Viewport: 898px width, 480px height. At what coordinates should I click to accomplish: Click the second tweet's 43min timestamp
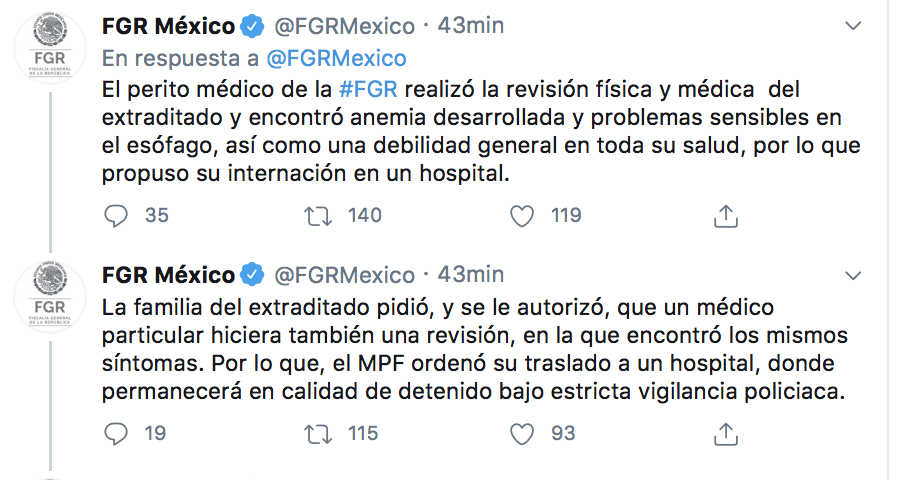coord(471,274)
